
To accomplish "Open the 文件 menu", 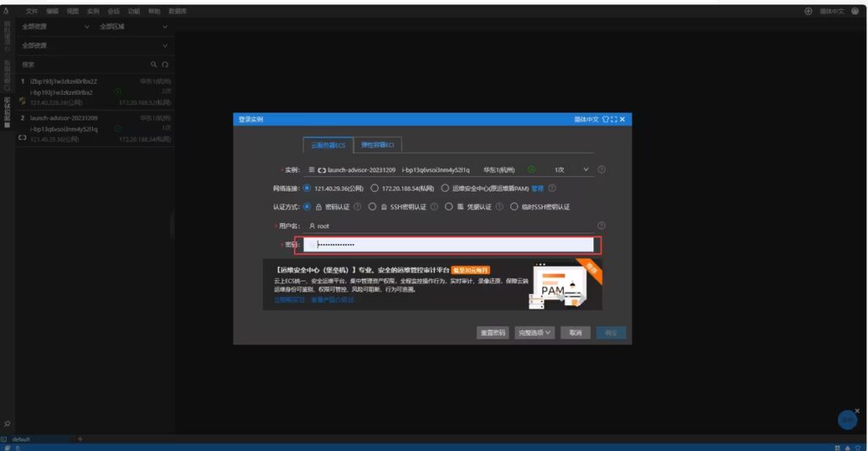I will tap(31, 11).
